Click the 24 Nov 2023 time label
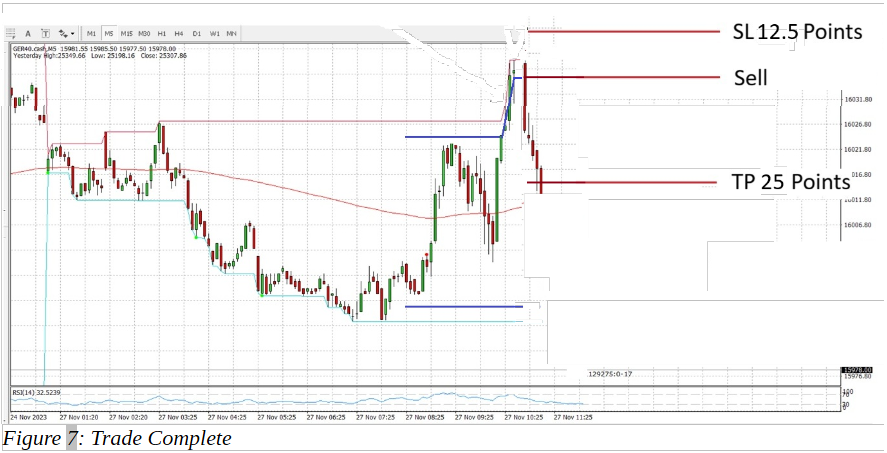Viewport: 887px width, 453px height. pyautogui.click(x=28, y=417)
